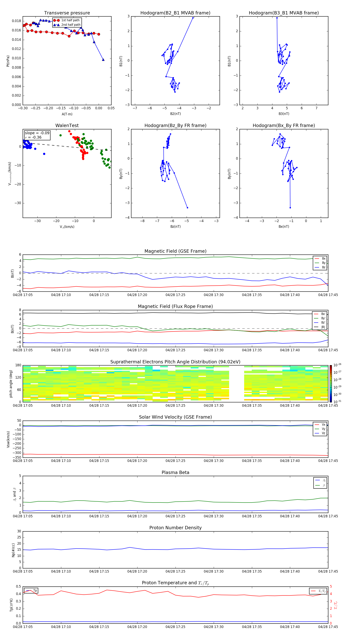
Task: Click the "V_A(km/s)" axis label under WalenTest
Action: (x=67, y=227)
